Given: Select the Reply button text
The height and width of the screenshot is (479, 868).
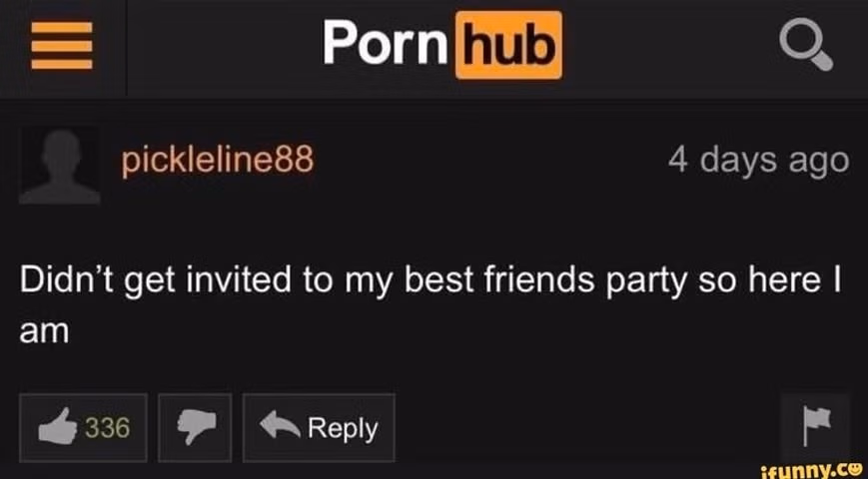Looking at the screenshot, I should [x=343, y=429].
